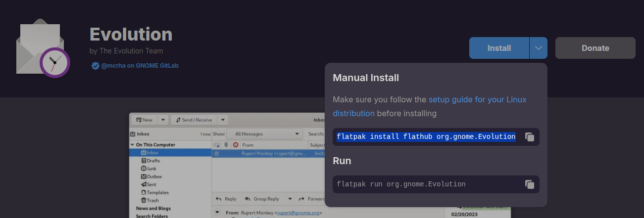Image resolution: width=644 pixels, height=218 pixels.
Task: Click the Evolution mail envelope app icon
Action: click(x=43, y=48)
